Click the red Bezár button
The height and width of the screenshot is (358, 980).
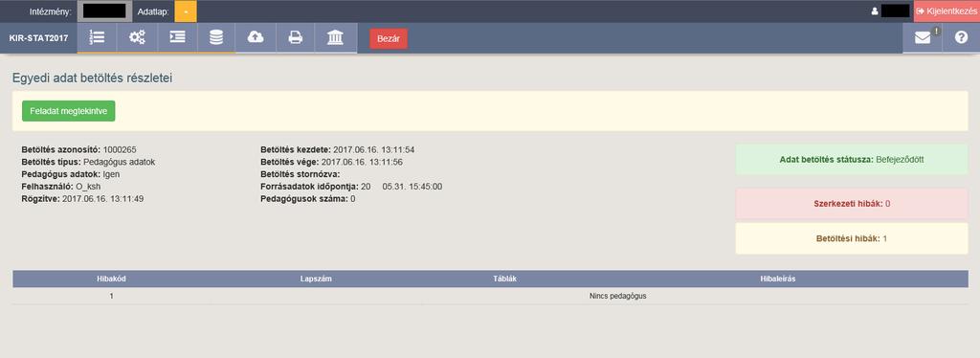click(389, 38)
